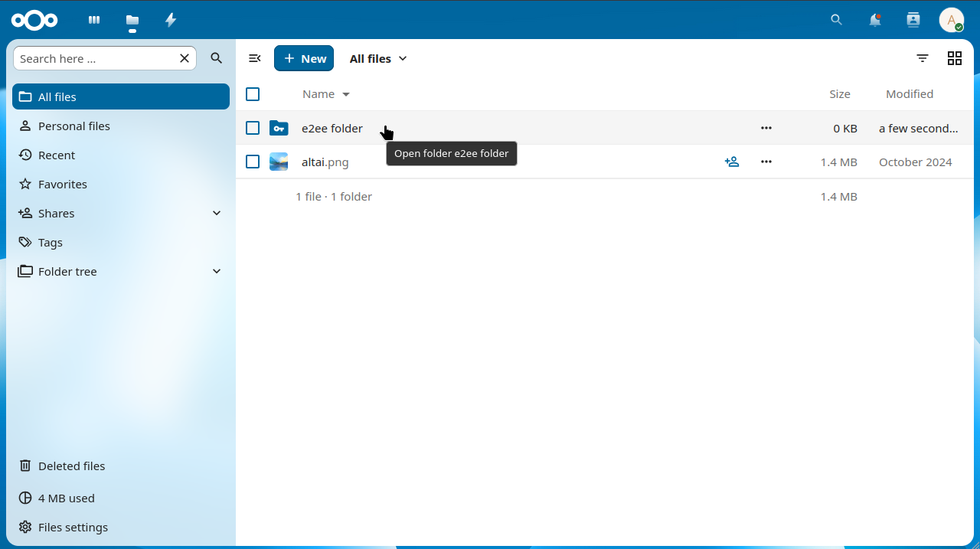Open the filter icon above the file list

[x=922, y=58]
